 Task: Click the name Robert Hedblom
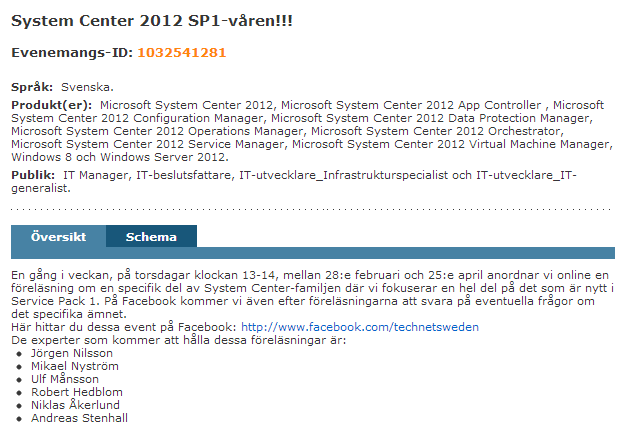[74, 392]
